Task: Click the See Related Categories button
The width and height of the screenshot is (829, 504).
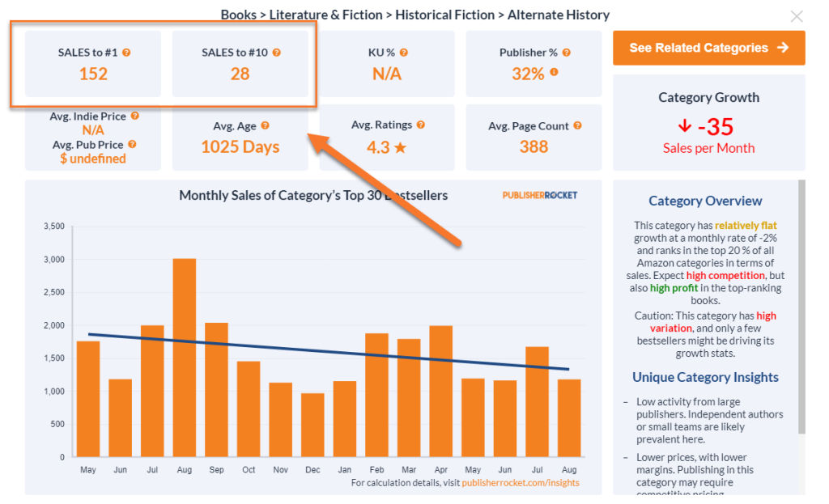Action: tap(708, 48)
